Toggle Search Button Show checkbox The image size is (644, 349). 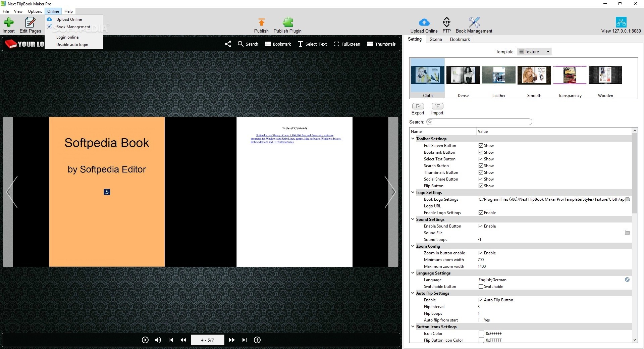tap(481, 166)
